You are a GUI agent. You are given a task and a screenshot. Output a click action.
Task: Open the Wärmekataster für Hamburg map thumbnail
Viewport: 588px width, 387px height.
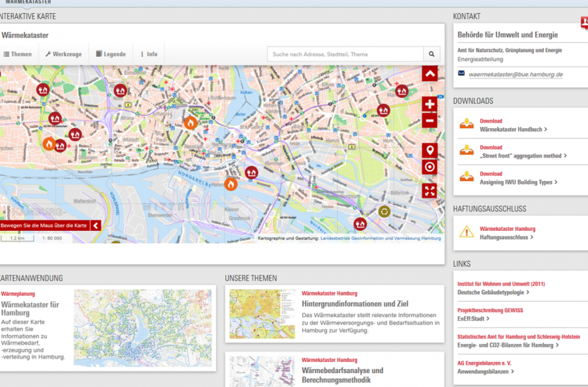coord(142,329)
